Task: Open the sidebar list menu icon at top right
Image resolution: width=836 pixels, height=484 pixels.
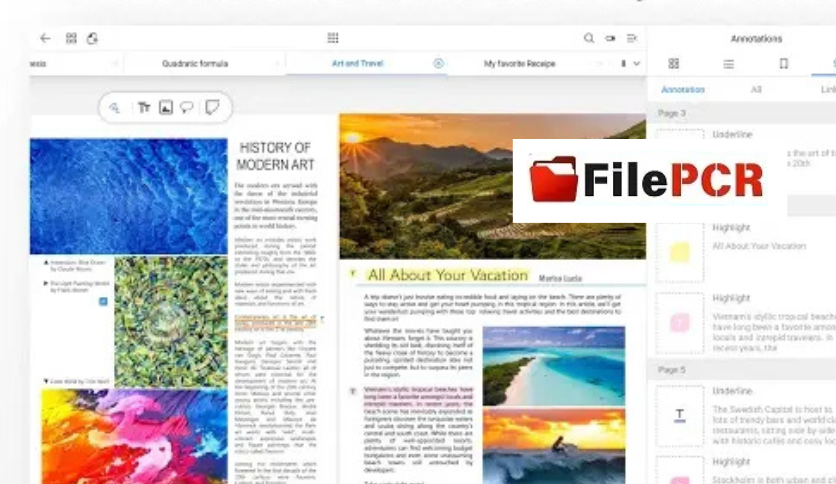Action: (632, 38)
